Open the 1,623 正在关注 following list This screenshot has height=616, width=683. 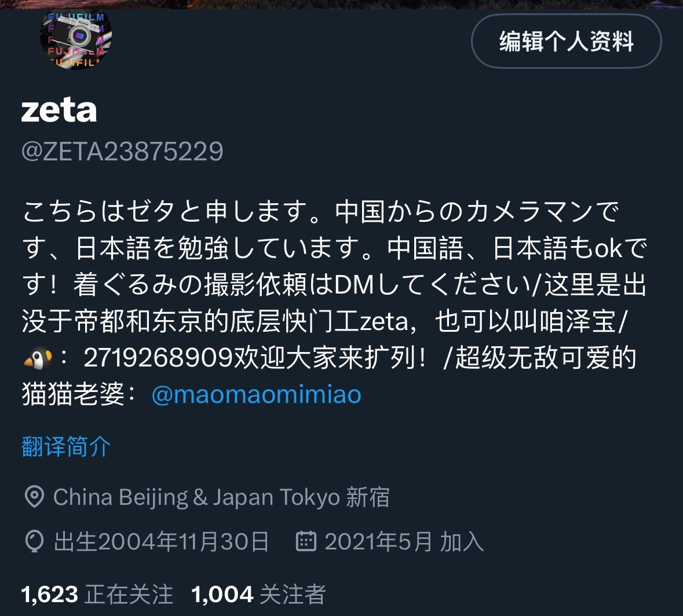click(97, 594)
